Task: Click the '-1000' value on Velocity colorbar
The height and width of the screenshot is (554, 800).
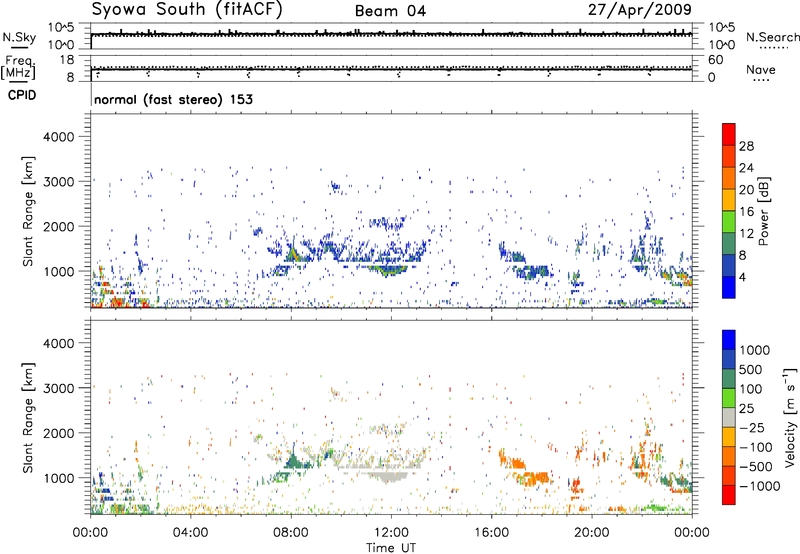Action: point(760,486)
